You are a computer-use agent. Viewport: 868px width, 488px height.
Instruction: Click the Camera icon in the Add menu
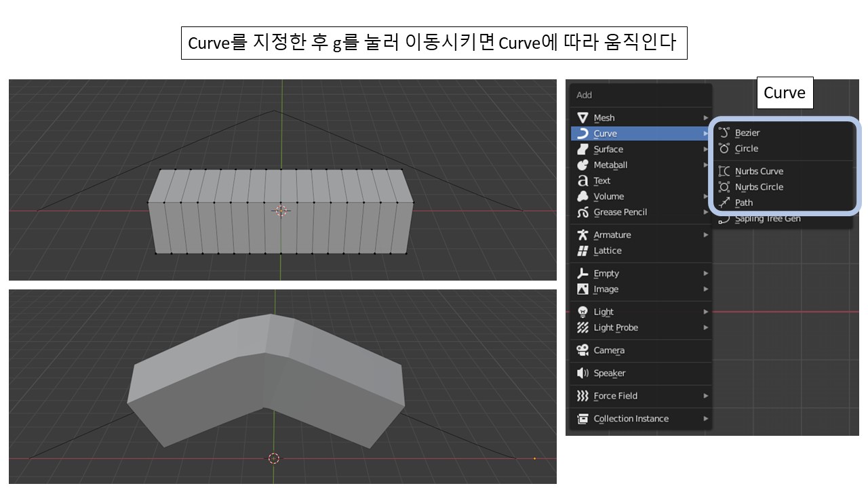583,350
